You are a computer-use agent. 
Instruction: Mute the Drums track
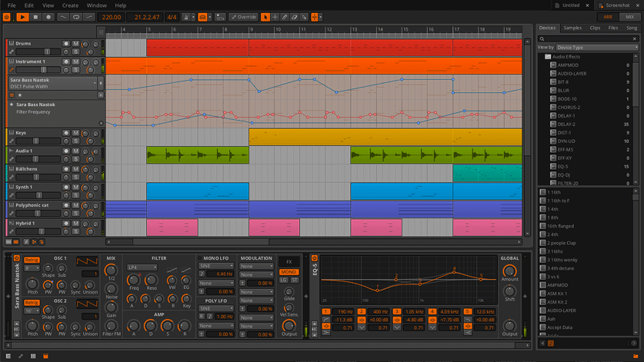(75, 44)
